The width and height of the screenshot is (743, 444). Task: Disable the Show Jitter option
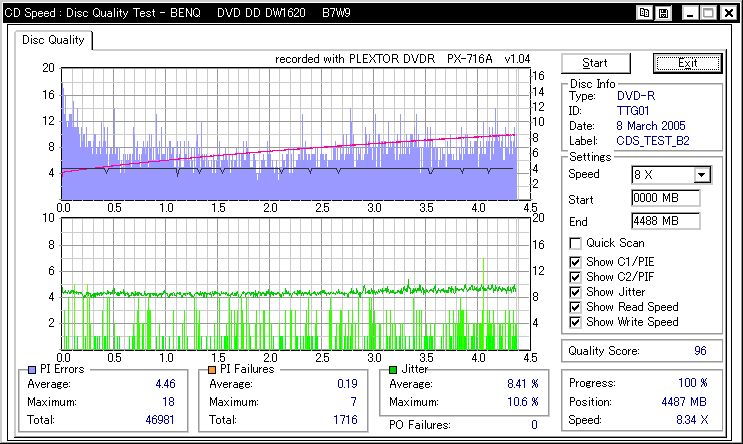pos(575,291)
